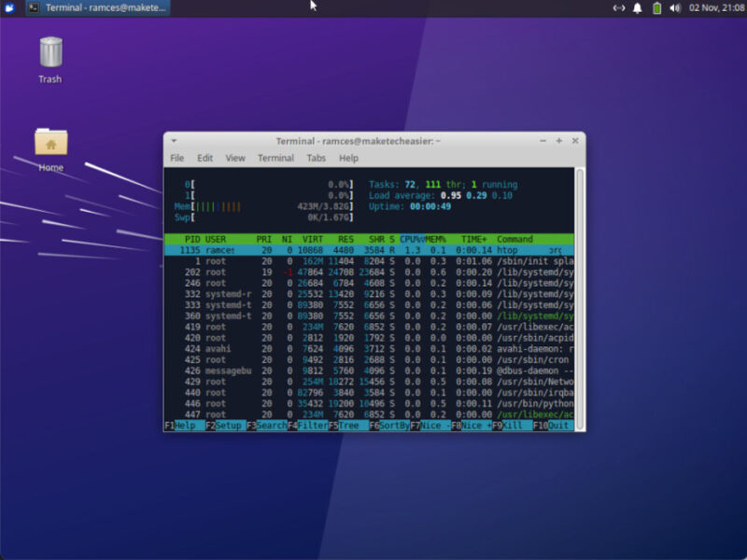
Task: Open the Edit menu in the terminal
Action: click(204, 158)
